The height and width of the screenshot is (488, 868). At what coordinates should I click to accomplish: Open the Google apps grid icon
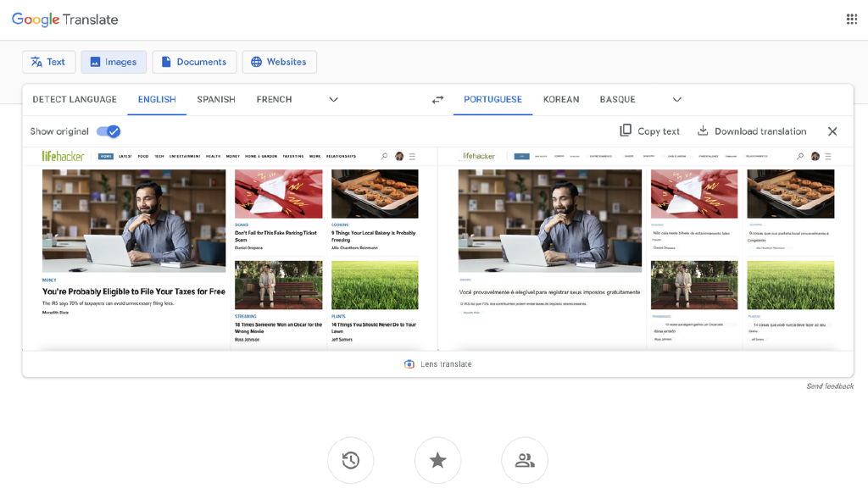pyautogui.click(x=852, y=19)
